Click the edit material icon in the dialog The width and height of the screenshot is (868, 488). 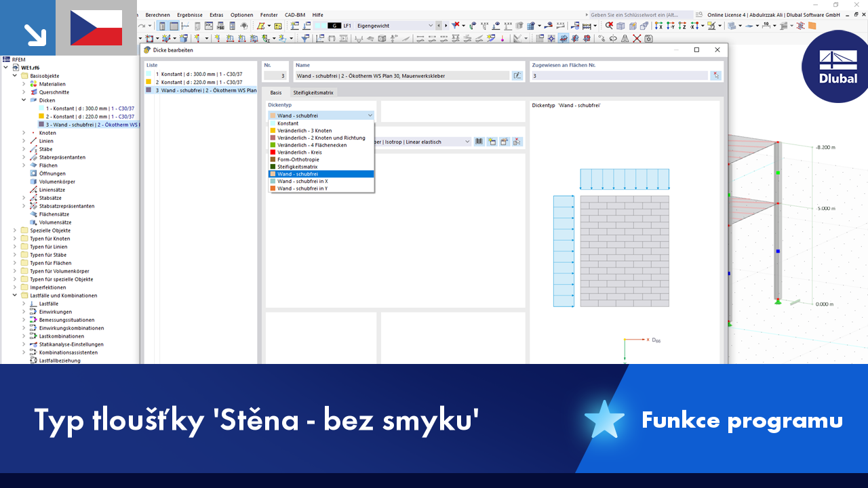click(x=504, y=141)
